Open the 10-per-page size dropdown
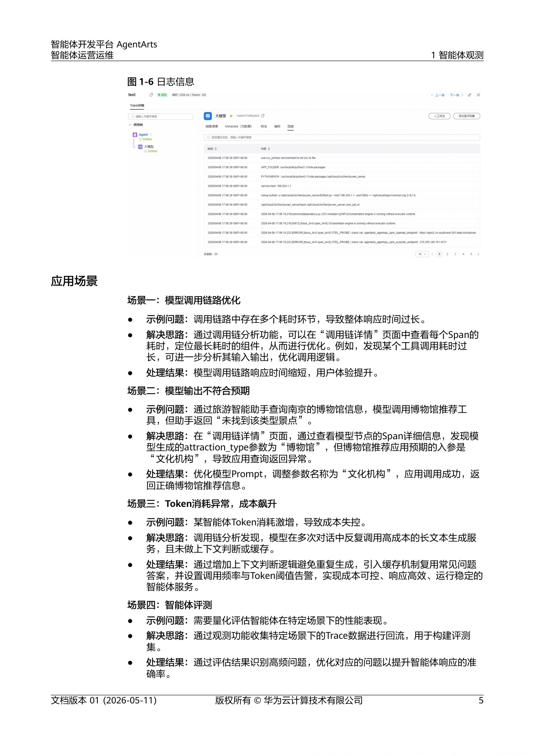Image resolution: width=535 pixels, height=756 pixels. (422, 254)
